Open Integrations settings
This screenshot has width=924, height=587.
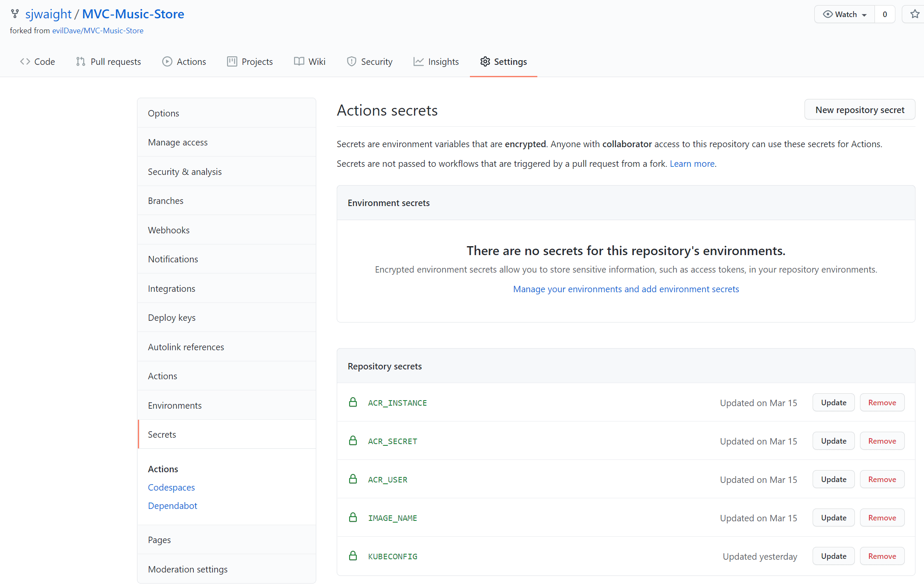point(227,288)
